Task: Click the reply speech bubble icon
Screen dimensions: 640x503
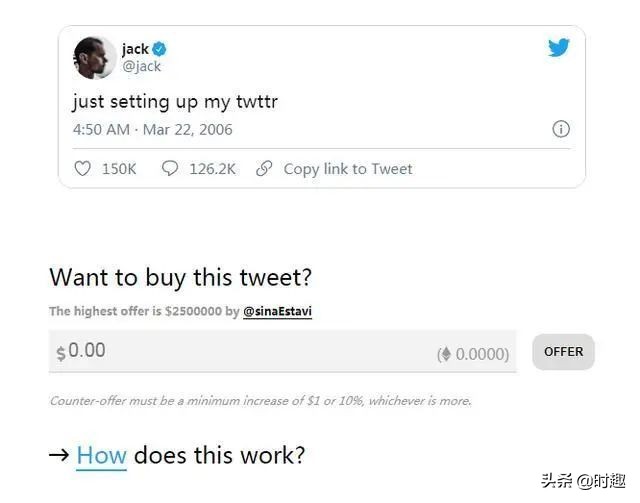Action: (x=170, y=169)
